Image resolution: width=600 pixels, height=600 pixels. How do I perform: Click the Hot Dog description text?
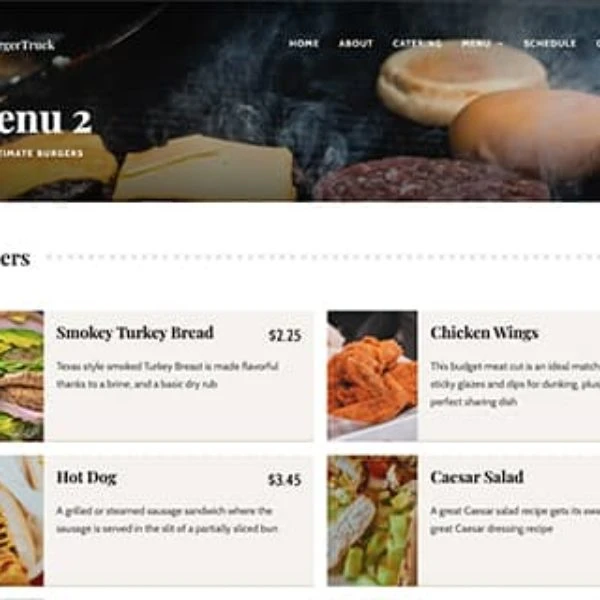(x=167, y=520)
